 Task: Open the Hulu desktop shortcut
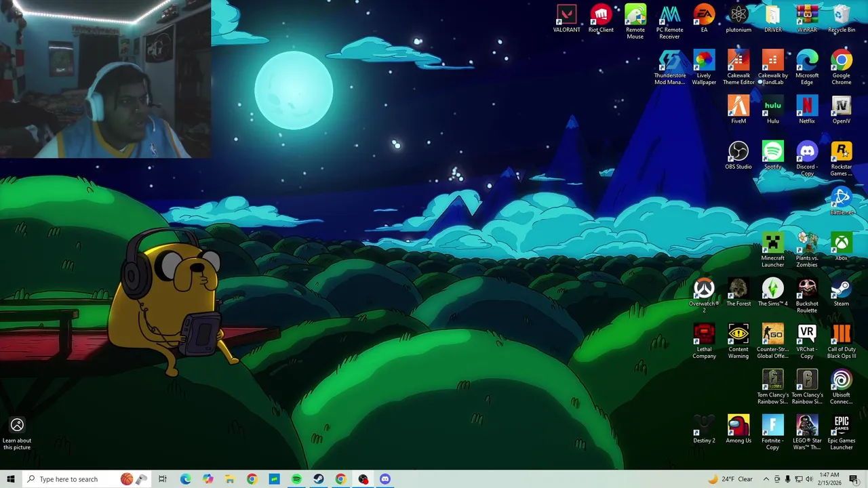point(773,110)
